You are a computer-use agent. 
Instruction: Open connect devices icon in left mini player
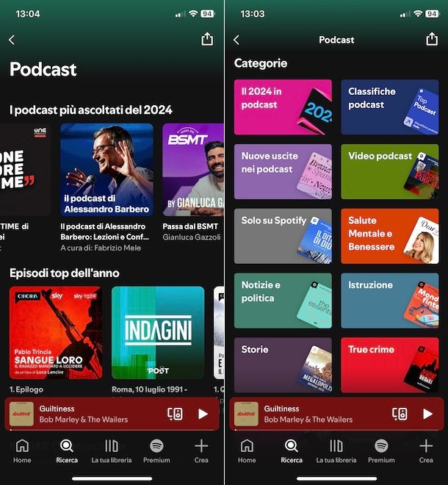coord(175,414)
